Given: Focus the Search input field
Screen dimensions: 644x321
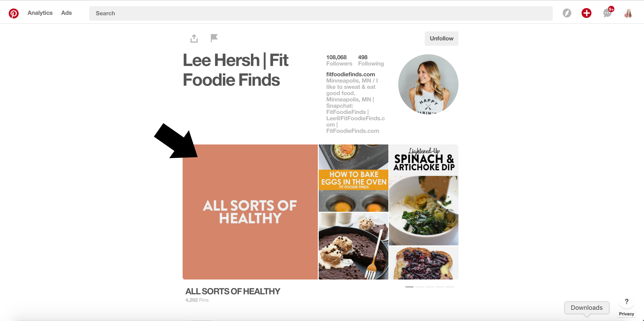Looking at the screenshot, I should point(321,13).
